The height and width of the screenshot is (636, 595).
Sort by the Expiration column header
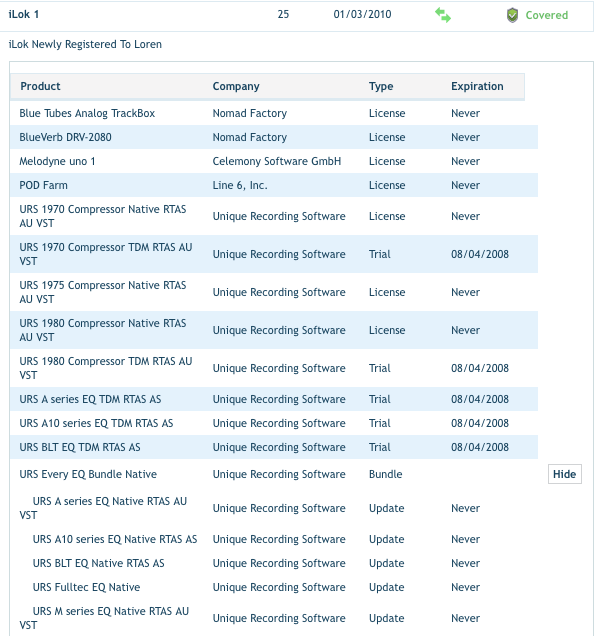click(x=477, y=86)
